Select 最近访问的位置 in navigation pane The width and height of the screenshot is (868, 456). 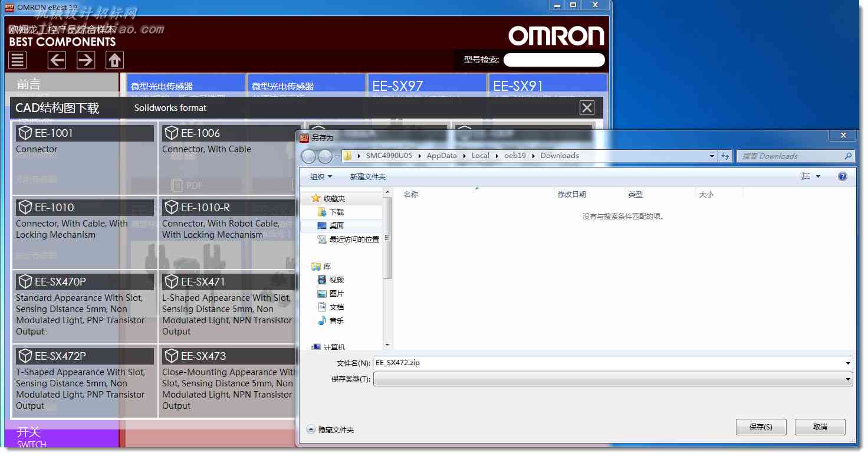click(x=354, y=239)
